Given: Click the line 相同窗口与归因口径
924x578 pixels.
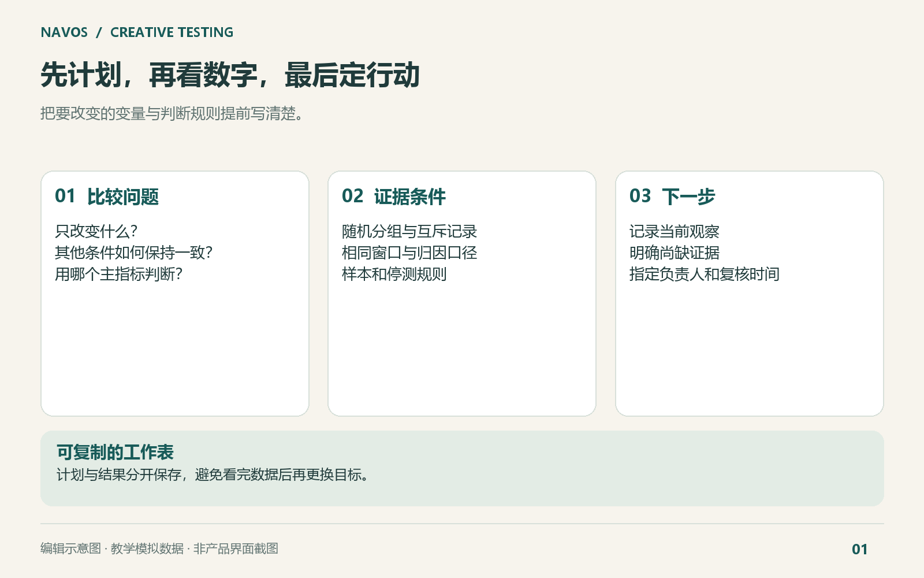Looking at the screenshot, I should pos(409,253).
